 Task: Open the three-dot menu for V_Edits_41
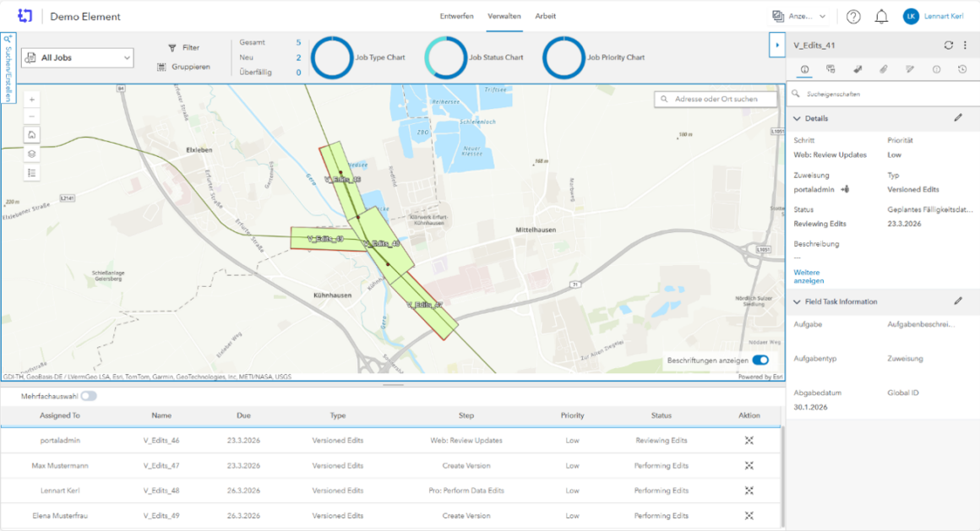pos(965,45)
